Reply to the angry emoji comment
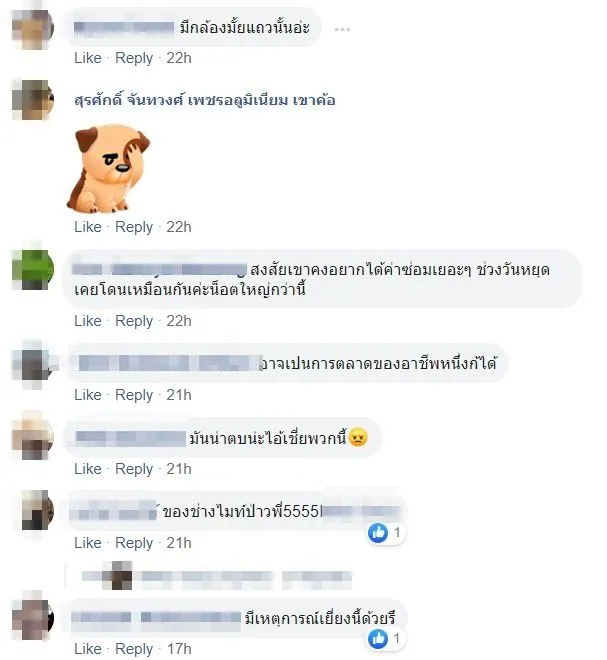Viewport: 607px width, 660px height. click(x=134, y=469)
